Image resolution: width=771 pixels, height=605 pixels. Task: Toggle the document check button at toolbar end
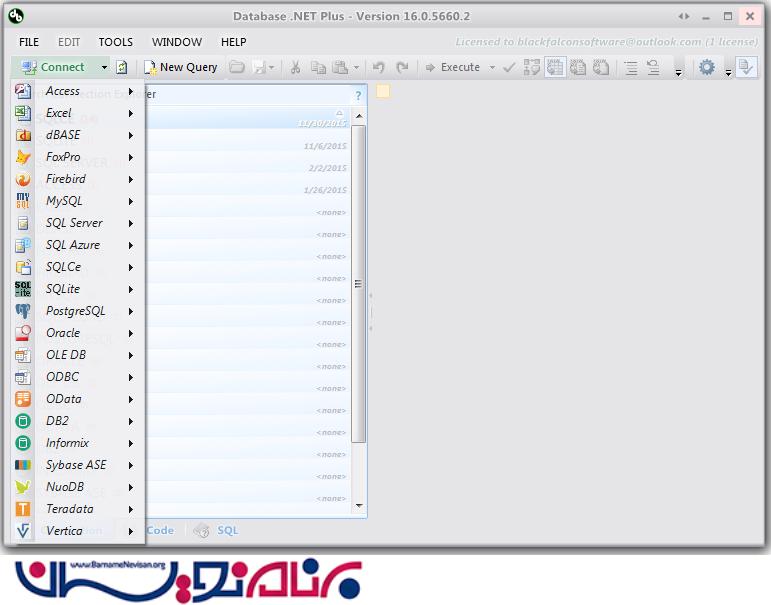746,67
